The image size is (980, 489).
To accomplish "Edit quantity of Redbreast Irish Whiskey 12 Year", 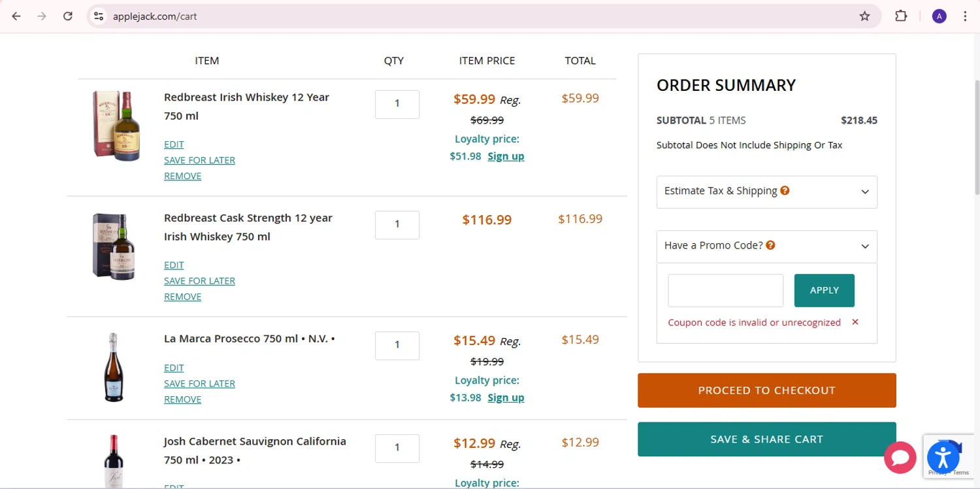I will tap(397, 104).
